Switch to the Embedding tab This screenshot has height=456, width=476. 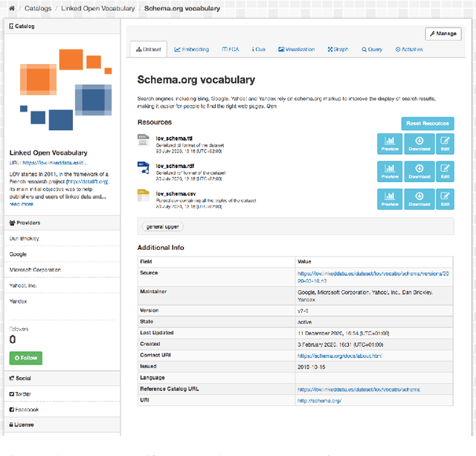(191, 49)
